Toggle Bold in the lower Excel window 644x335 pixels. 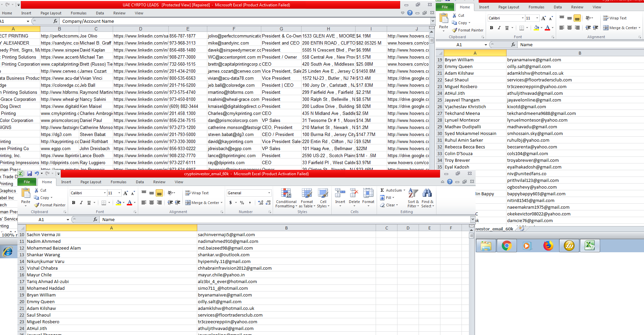(x=73, y=203)
